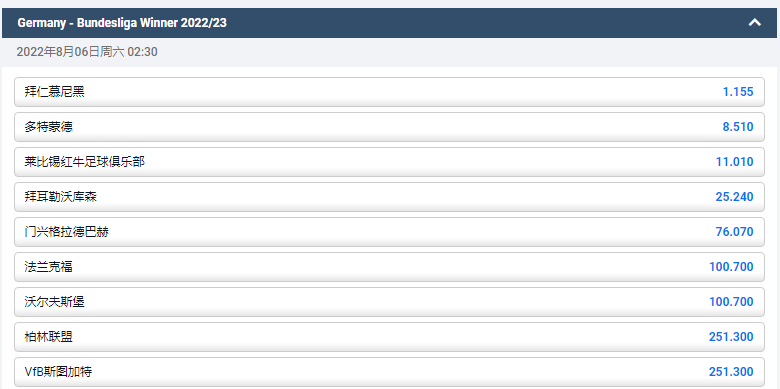Collapse the Bundesliga Winner section chevron
Viewport: 780px width, 389px height.
pos(755,22)
